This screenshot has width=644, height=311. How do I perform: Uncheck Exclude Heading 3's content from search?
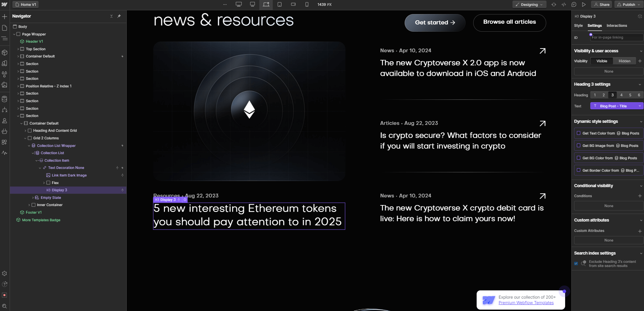pos(576,264)
